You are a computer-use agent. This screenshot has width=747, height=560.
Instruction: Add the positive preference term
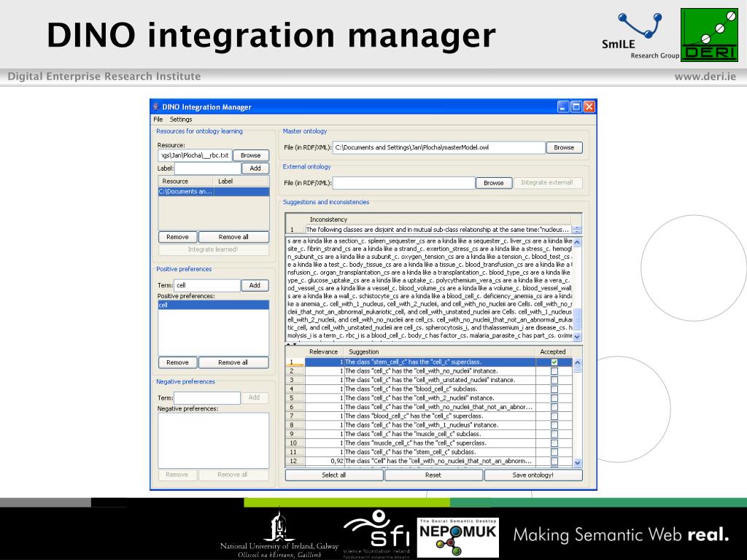click(x=255, y=285)
